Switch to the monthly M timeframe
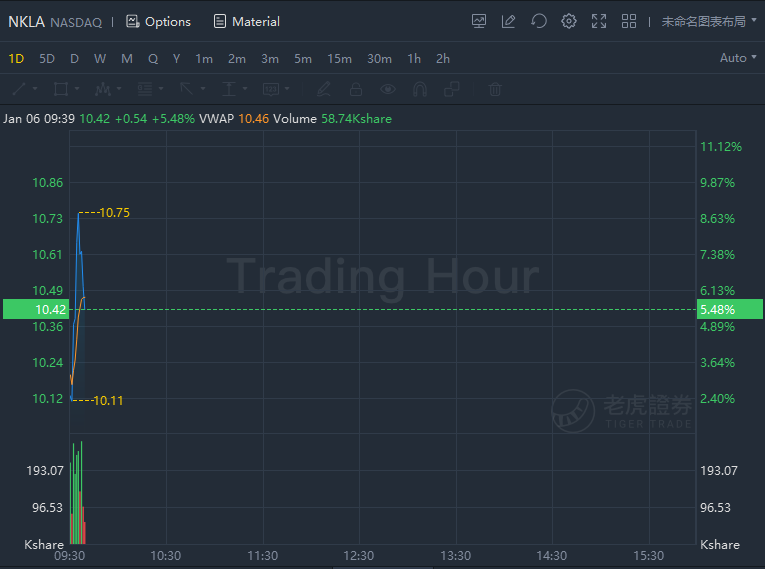Viewport: 765px width, 569px height. point(127,59)
